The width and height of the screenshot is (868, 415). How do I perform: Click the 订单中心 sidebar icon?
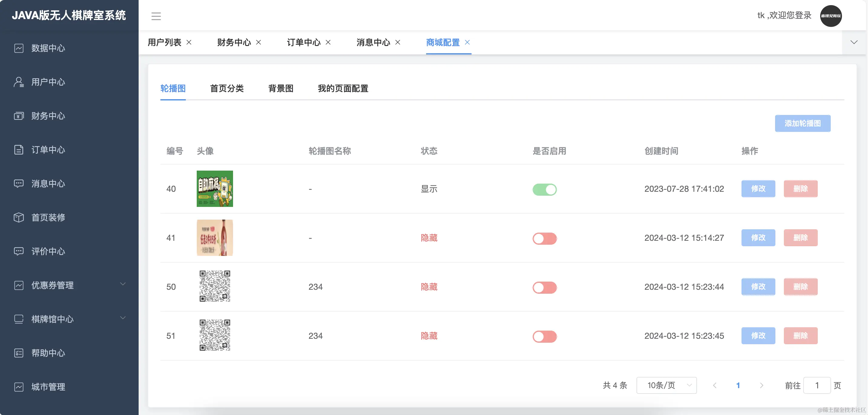tap(19, 150)
